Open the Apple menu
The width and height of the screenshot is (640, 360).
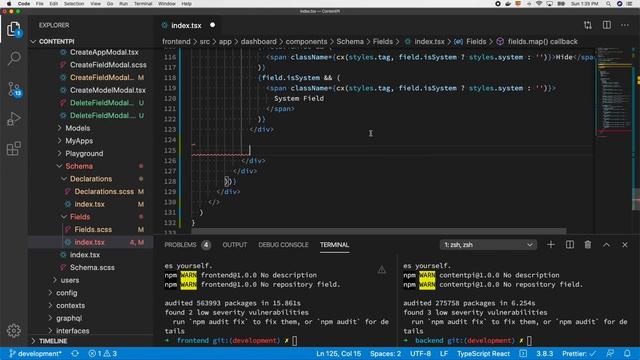tap(9, 4)
